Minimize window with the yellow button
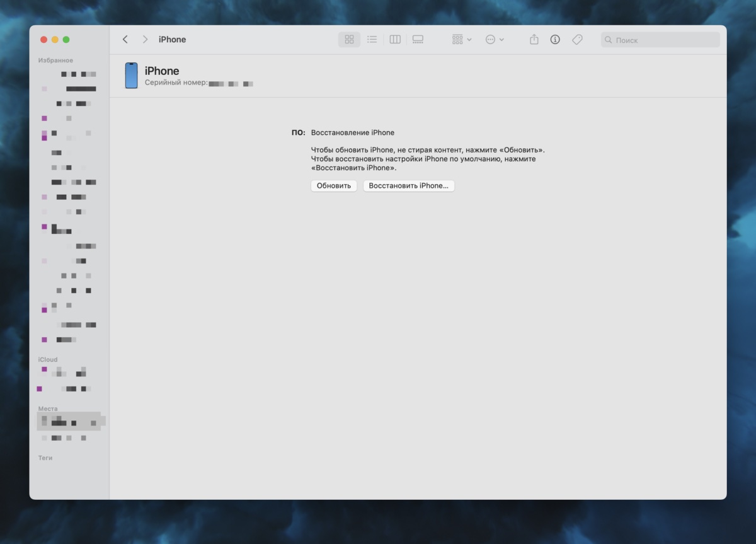 tap(55, 40)
